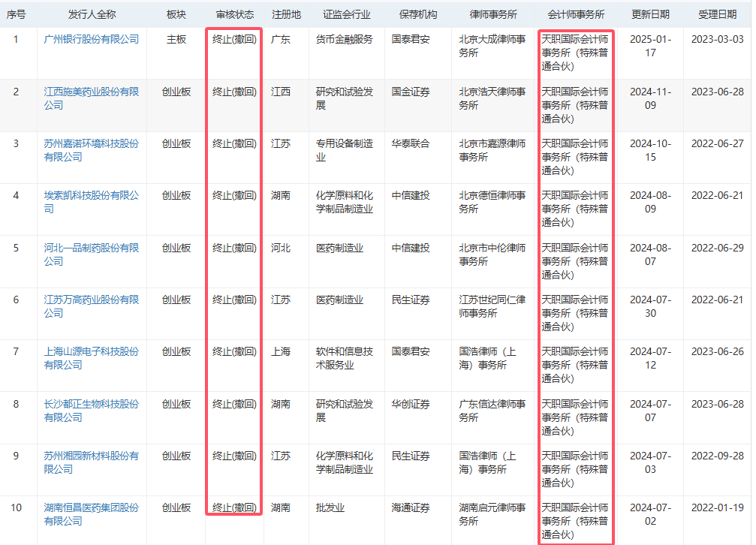Select acceptance date 2022-01-19
The image size is (756, 545).
pos(718,507)
